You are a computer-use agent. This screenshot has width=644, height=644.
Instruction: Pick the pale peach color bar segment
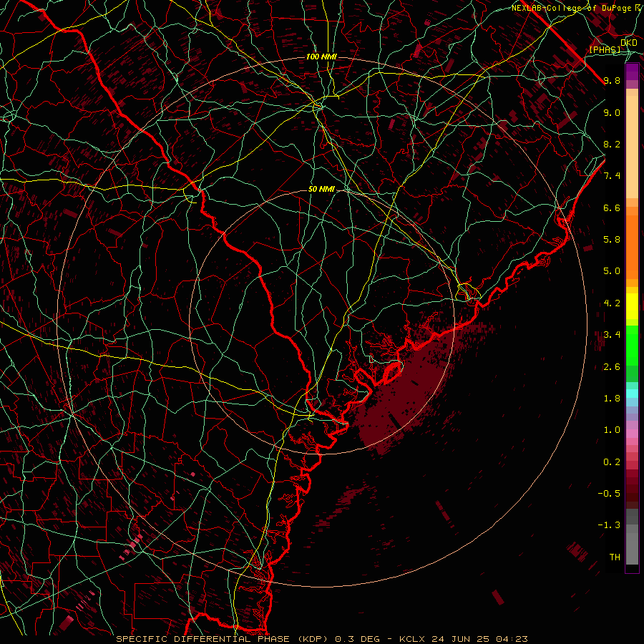click(x=632, y=147)
